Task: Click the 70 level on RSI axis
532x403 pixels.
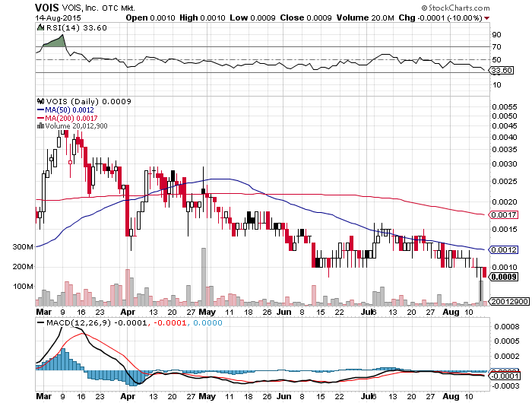Action: 497,47
